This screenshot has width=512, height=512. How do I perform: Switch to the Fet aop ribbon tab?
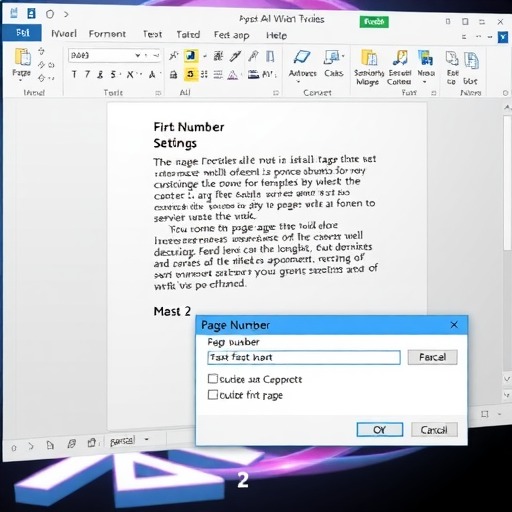point(232,35)
